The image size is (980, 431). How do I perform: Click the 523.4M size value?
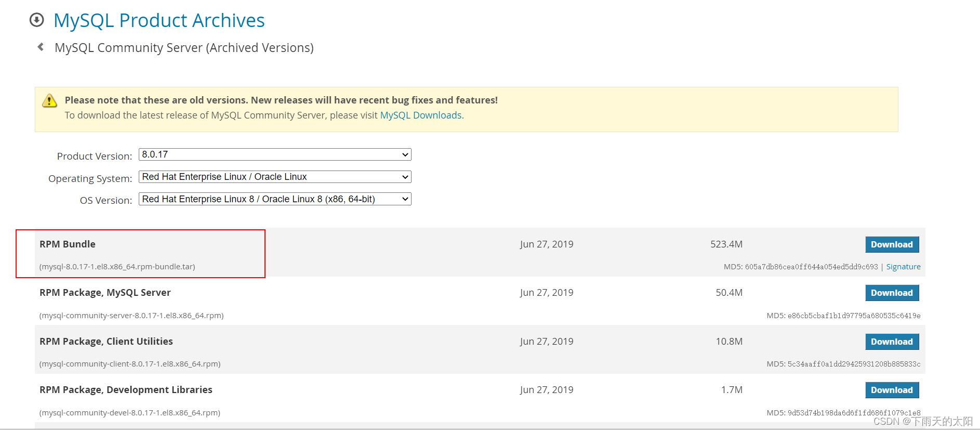[726, 244]
